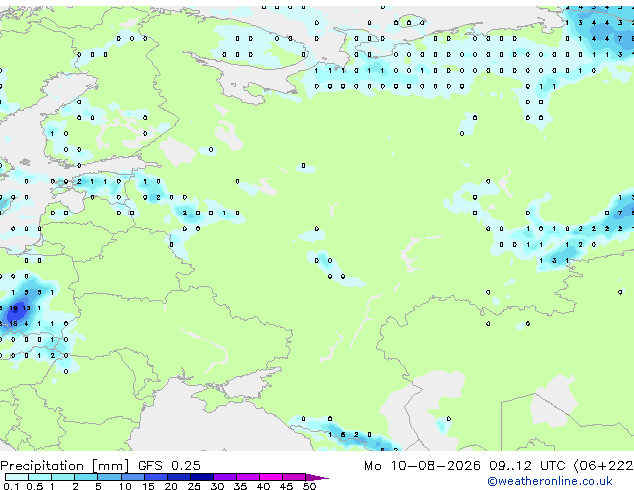Select the 10–15 mm legend swatch
634x490 pixels.
tap(132, 477)
